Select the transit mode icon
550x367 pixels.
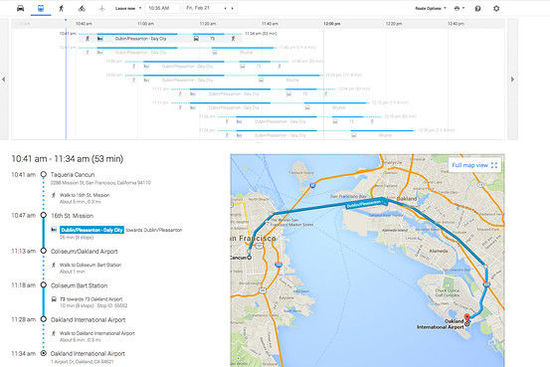(x=41, y=8)
